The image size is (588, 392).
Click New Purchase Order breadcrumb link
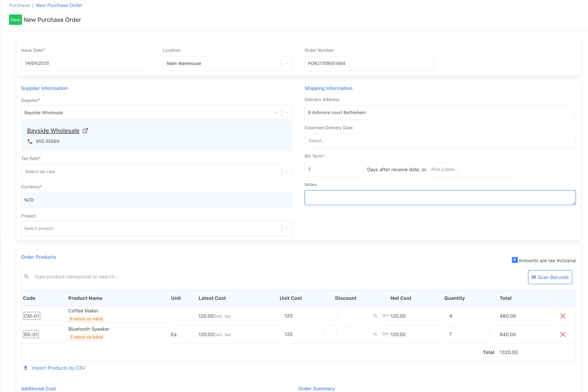click(x=59, y=5)
